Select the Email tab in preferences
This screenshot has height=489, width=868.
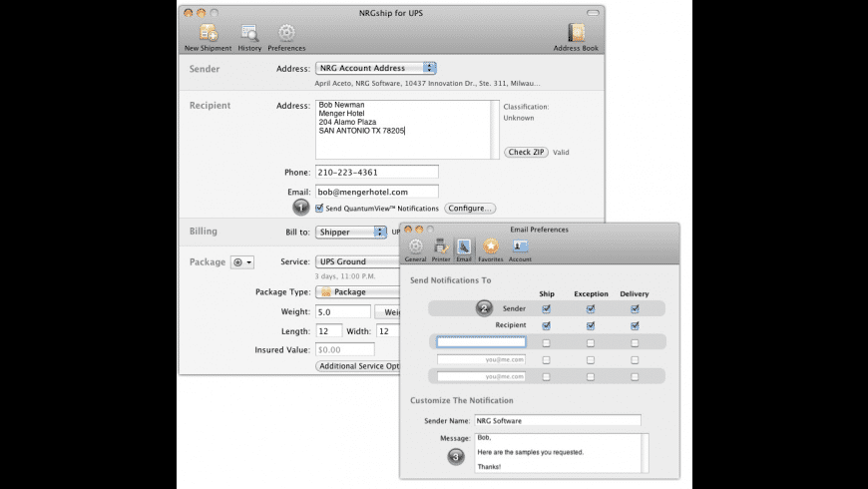click(464, 246)
